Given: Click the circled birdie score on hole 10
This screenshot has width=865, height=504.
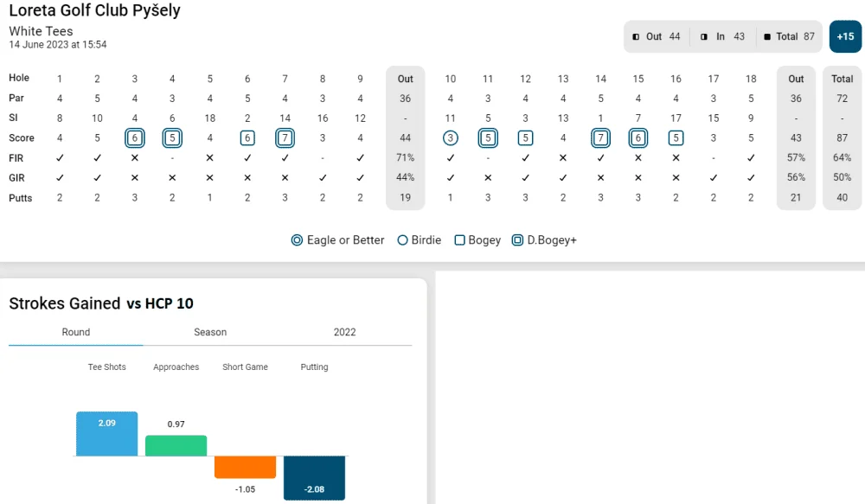Looking at the screenshot, I should pos(450,137).
